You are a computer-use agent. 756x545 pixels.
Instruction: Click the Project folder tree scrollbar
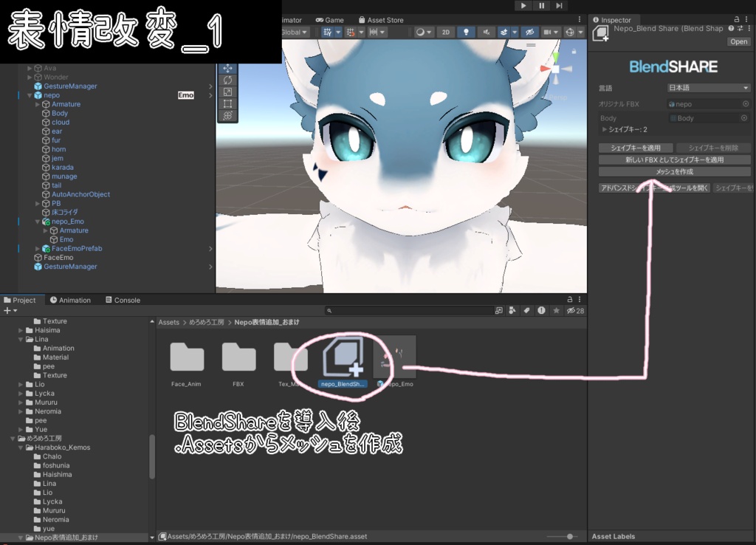pyautogui.click(x=152, y=456)
